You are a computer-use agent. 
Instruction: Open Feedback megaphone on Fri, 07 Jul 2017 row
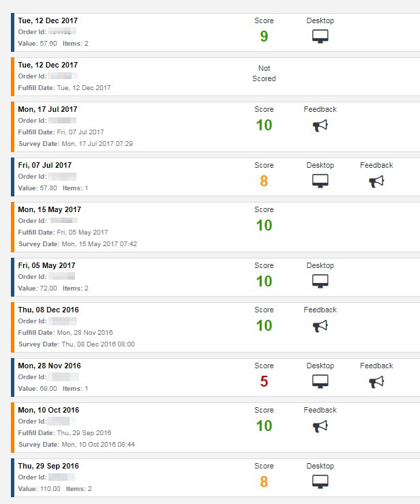point(376,181)
